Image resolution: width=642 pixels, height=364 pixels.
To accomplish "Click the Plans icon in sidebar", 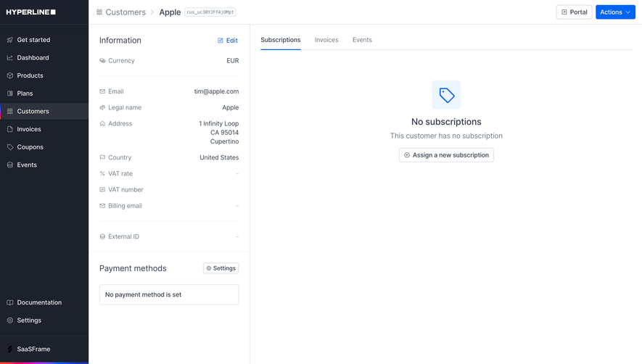I will 10,94.
